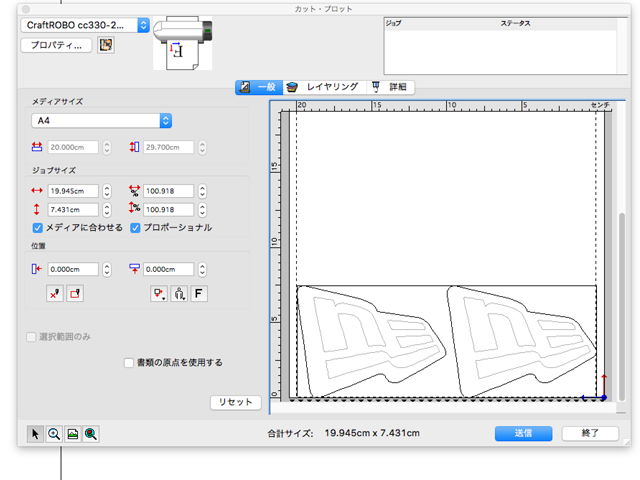Toggle the プロポーショナル checkbox
This screenshot has height=480, width=640.
point(135,228)
